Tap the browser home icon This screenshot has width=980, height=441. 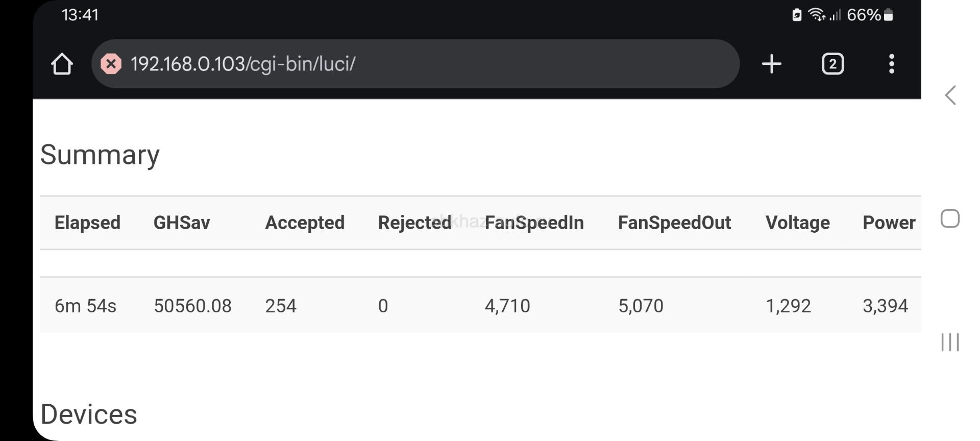(62, 64)
